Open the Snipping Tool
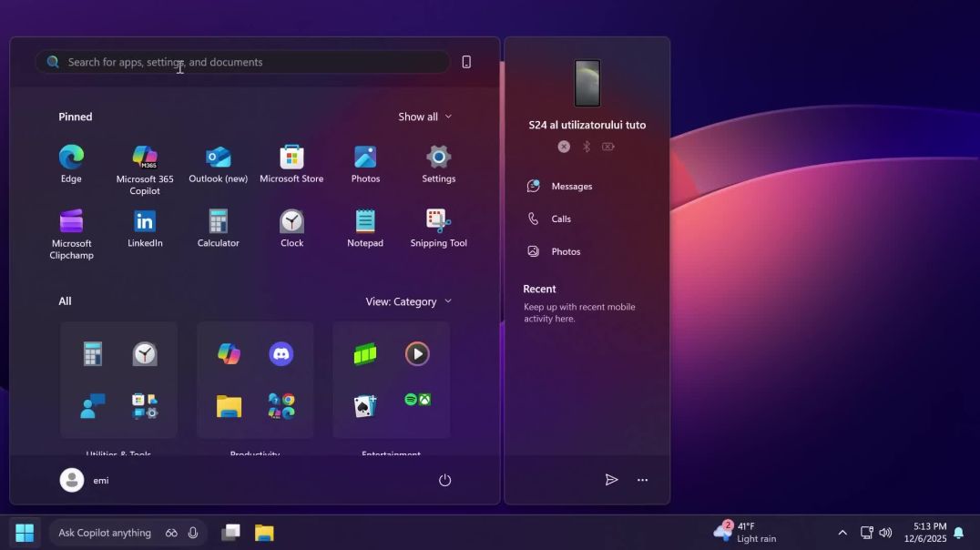This screenshot has width=980, height=550. (438, 221)
